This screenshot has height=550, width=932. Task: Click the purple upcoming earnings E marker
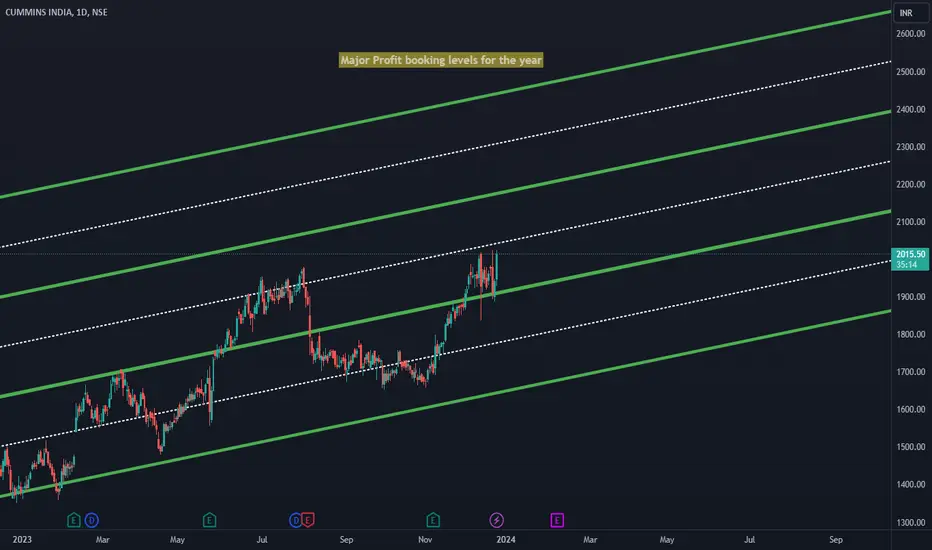(557, 520)
